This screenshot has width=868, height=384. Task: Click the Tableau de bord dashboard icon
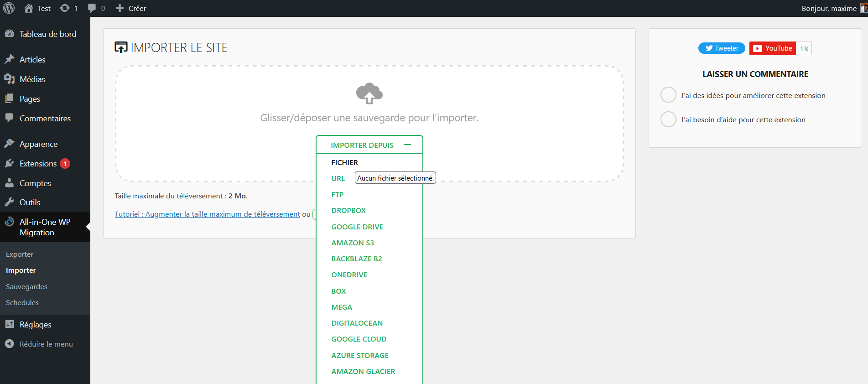click(9, 34)
